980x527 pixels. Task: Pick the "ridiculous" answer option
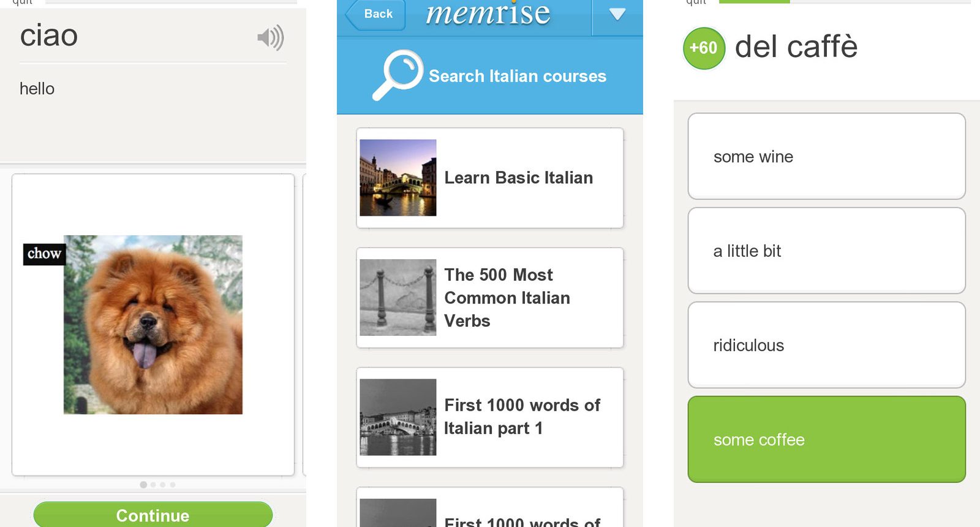point(826,345)
